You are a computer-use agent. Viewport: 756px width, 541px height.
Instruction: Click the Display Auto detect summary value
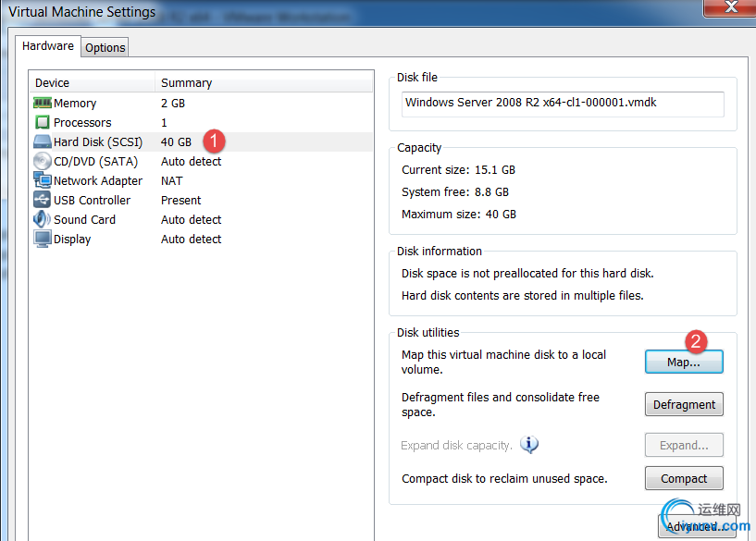pos(192,239)
